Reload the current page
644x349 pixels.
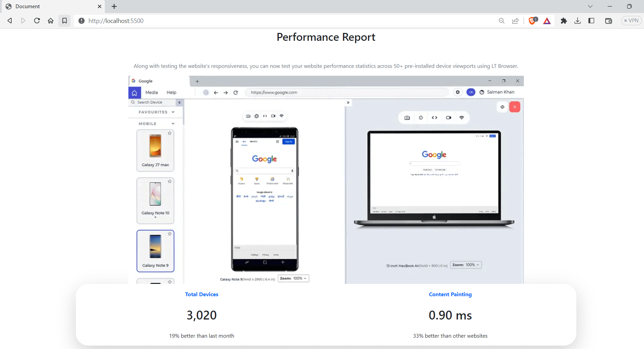pyautogui.click(x=37, y=21)
